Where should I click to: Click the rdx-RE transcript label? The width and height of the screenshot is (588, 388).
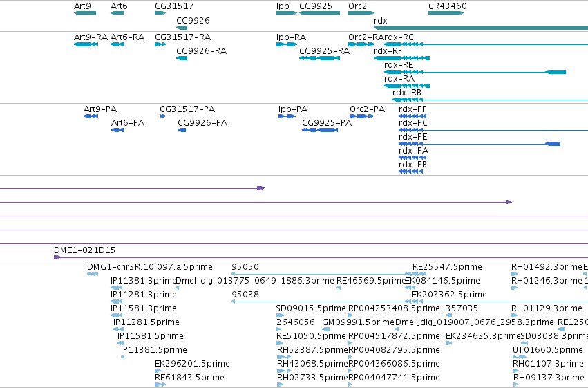coord(399,65)
